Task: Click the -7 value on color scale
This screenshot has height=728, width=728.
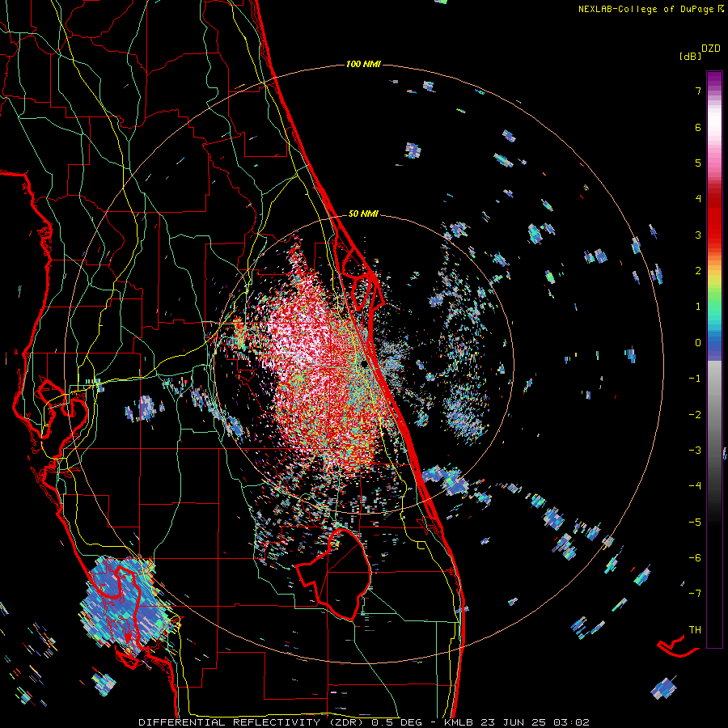Action: tap(695, 594)
